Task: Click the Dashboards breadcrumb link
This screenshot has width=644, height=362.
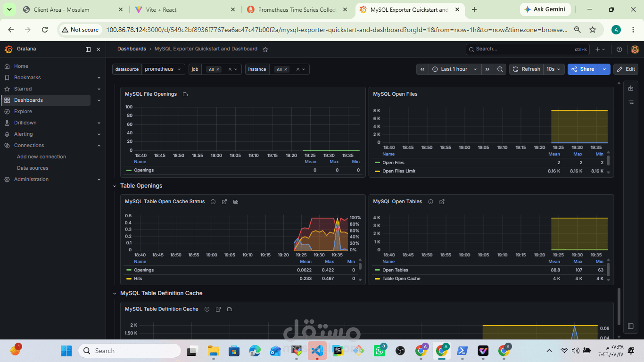Action: tap(132, 49)
